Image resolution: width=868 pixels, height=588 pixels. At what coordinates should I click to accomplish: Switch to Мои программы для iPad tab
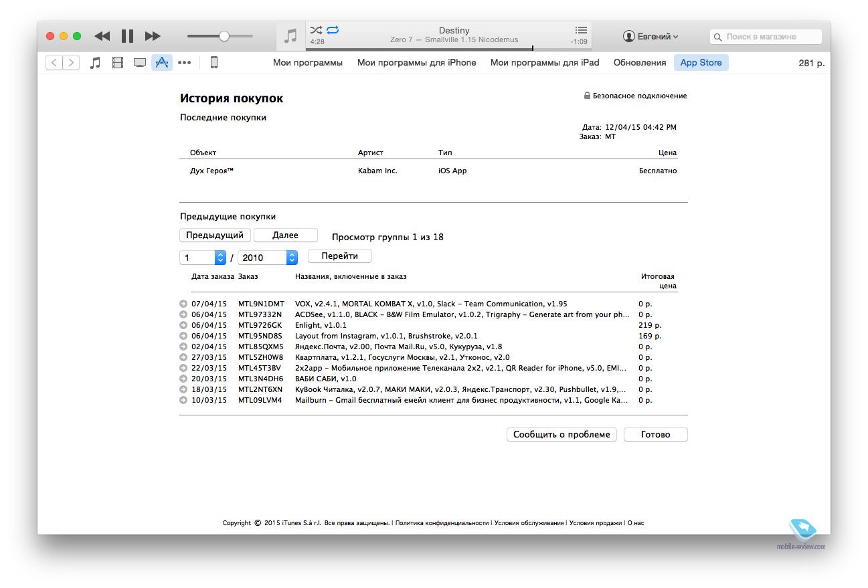(545, 63)
